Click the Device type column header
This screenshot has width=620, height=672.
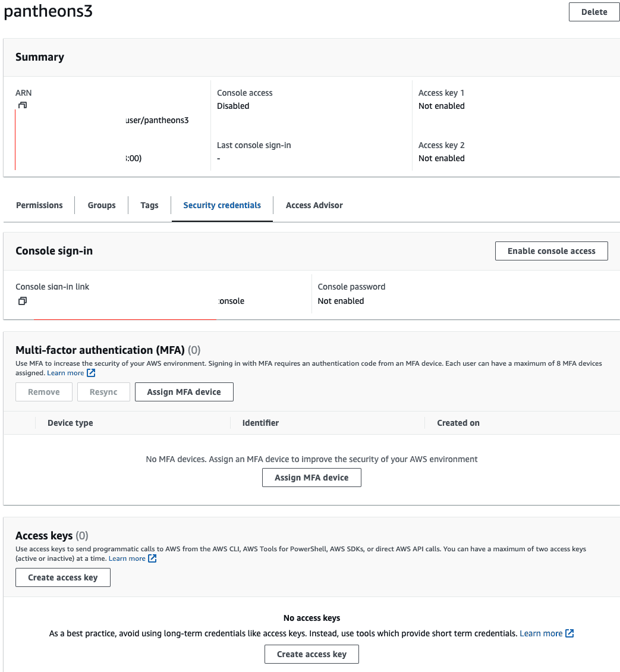[x=70, y=423]
